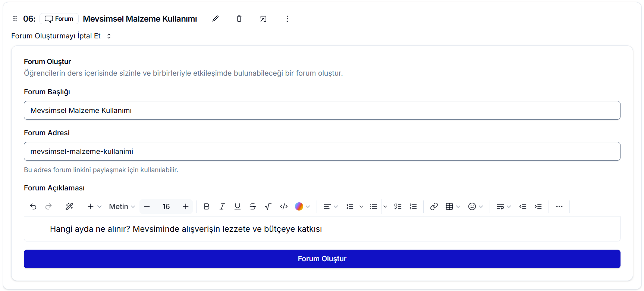Open the magic wand AI tool
644x291 pixels.
(69, 206)
